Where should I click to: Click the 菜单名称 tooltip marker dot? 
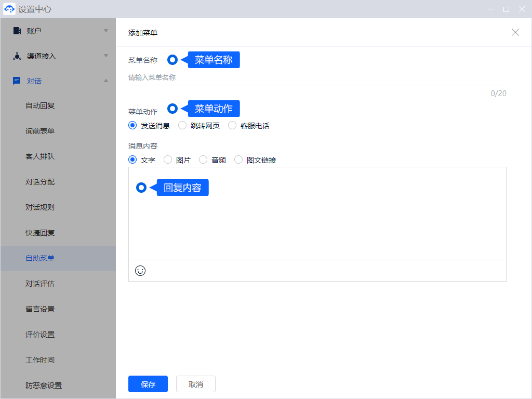click(172, 60)
